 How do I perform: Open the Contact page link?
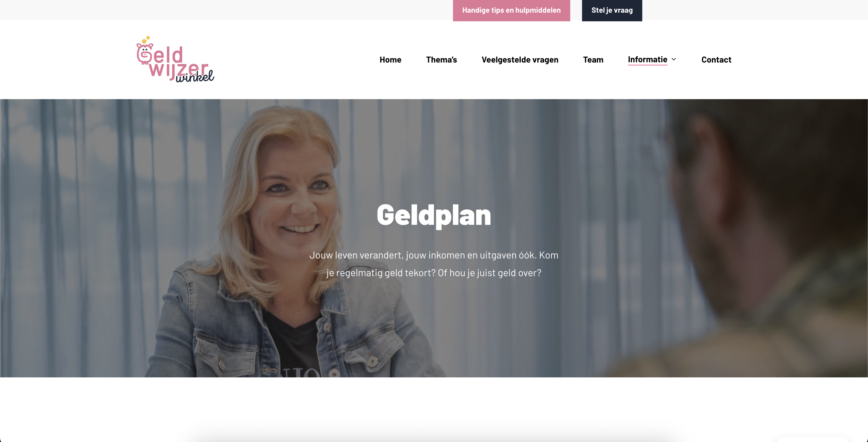pos(716,60)
